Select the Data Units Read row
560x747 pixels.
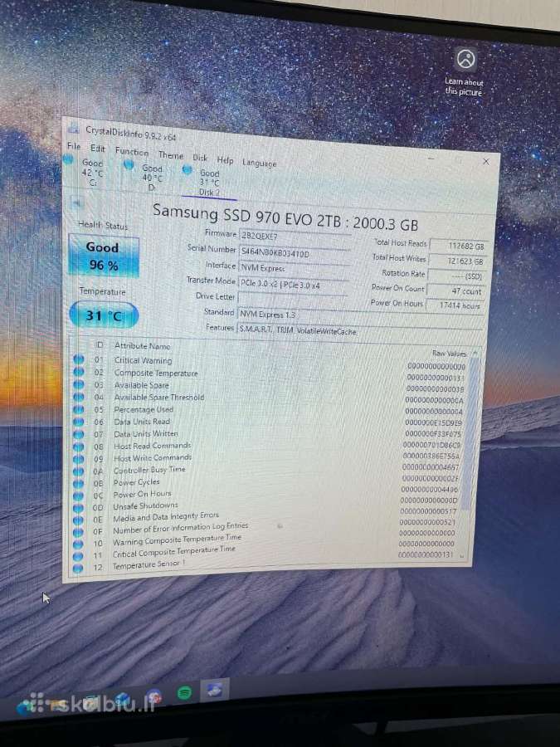click(267, 422)
